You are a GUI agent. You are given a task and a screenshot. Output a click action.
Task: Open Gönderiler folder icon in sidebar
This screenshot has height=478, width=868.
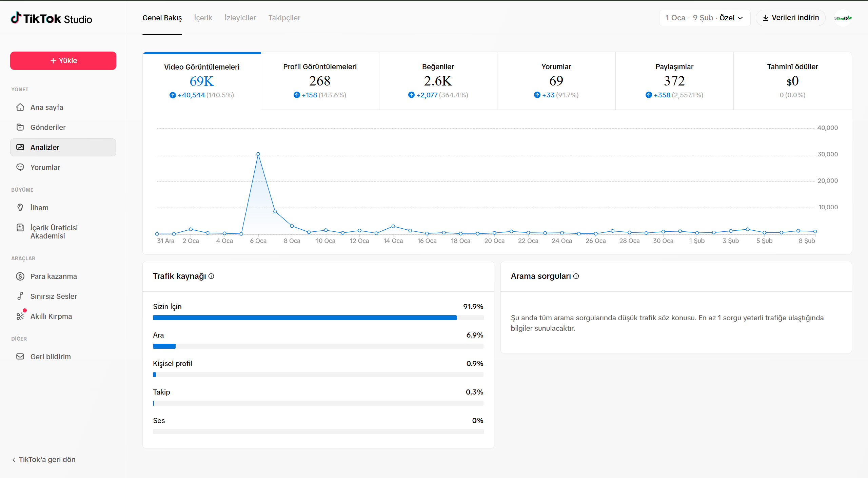click(x=20, y=127)
